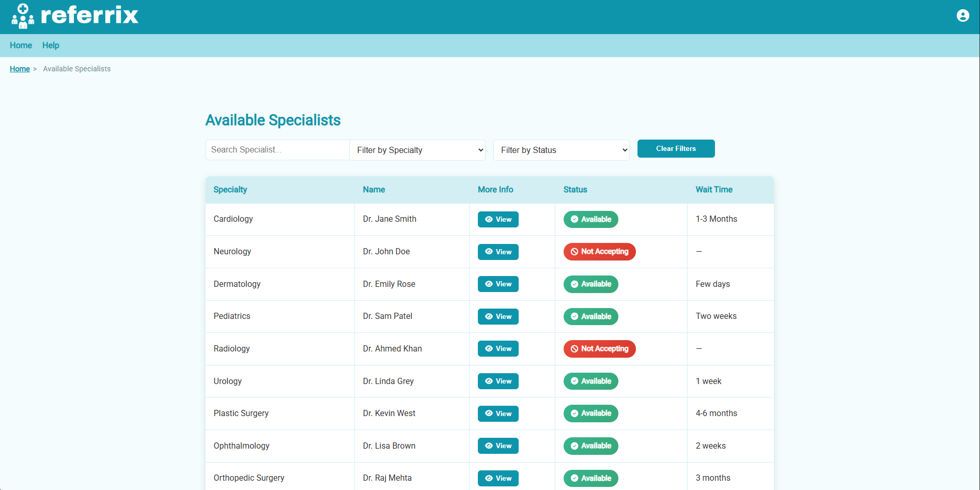Toggle Dr. John Doe's Not Accepting status badge
The width and height of the screenshot is (980, 490).
(599, 252)
